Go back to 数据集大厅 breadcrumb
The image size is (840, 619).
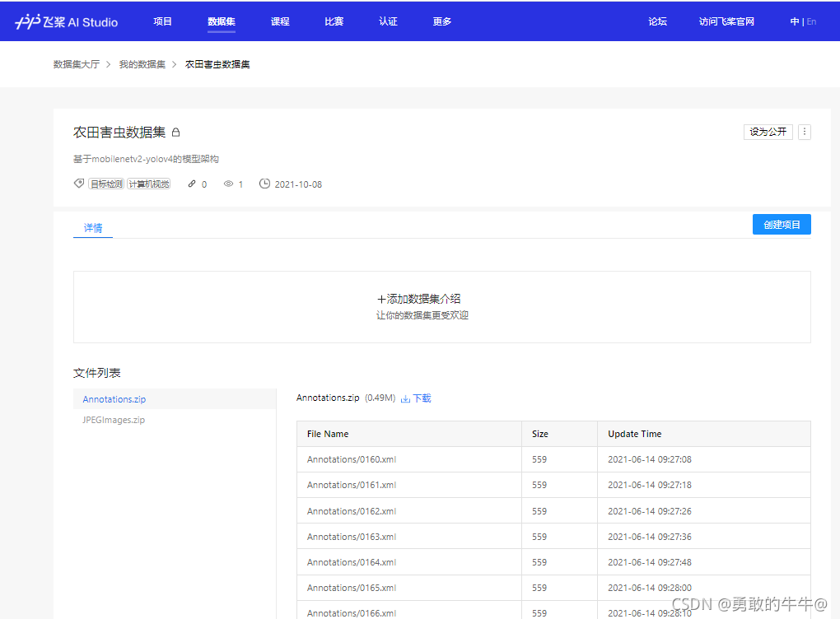pyautogui.click(x=76, y=64)
